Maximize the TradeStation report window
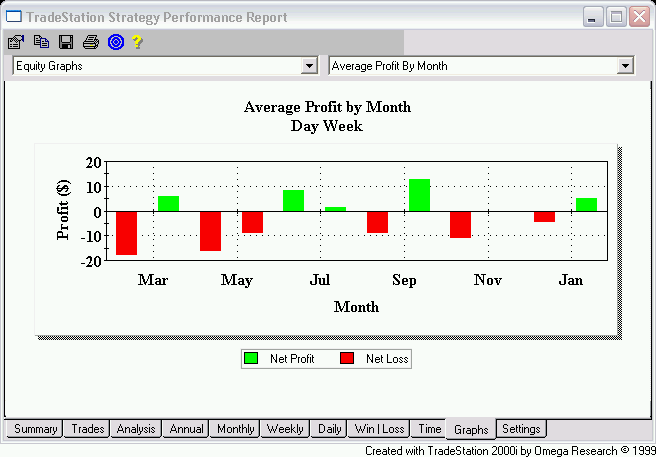 point(616,17)
